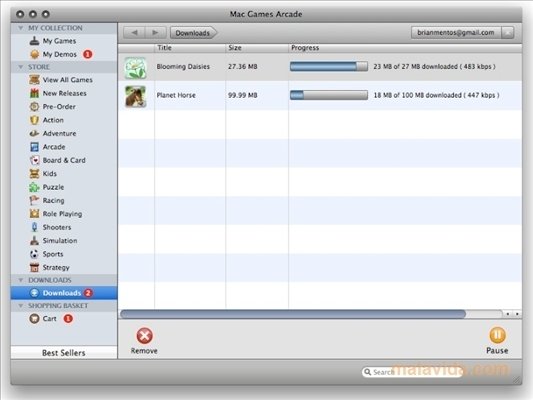
Task: Select the Kids category icon
Action: 34,174
